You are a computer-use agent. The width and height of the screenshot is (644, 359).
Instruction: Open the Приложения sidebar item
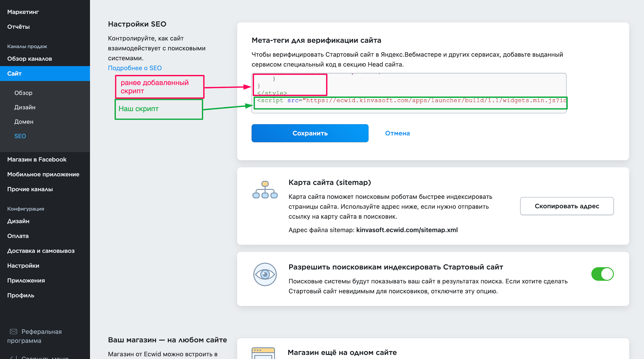26,280
